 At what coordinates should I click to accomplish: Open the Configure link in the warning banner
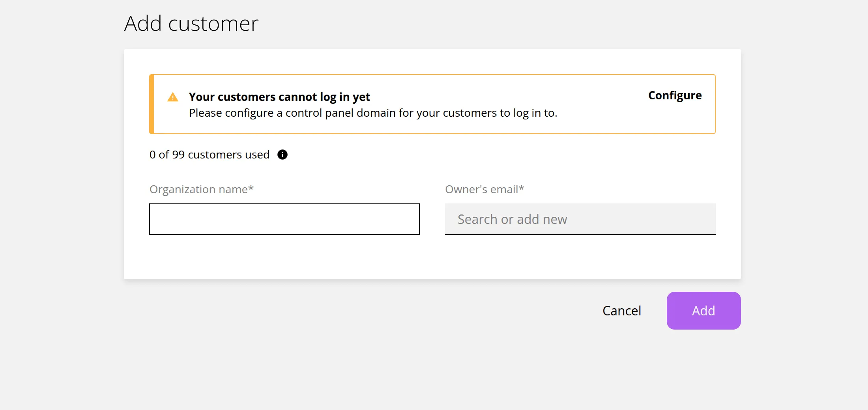(x=675, y=95)
